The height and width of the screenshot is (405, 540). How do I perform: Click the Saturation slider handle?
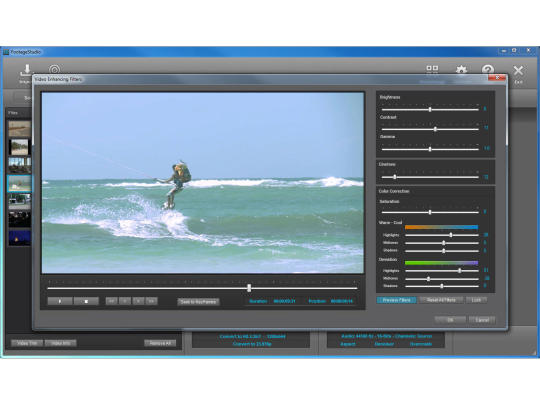point(430,212)
